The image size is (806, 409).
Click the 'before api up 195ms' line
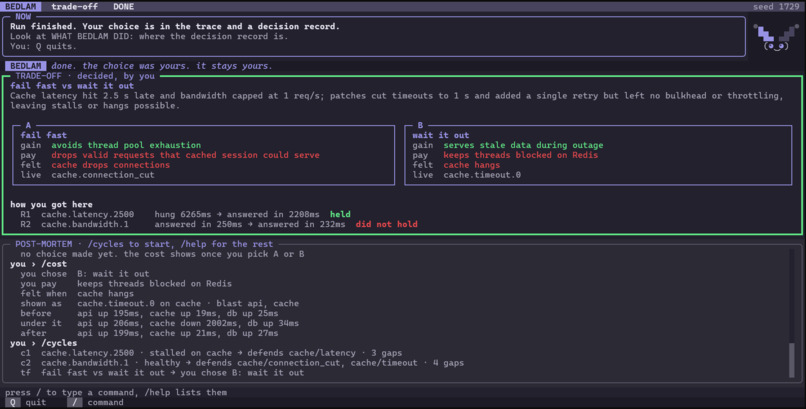pyautogui.click(x=150, y=313)
